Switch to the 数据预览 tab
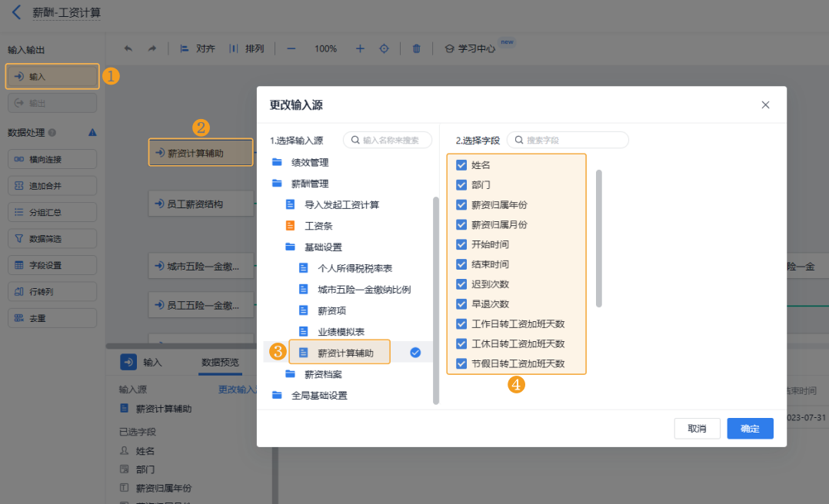The image size is (829, 504). pyautogui.click(x=220, y=363)
